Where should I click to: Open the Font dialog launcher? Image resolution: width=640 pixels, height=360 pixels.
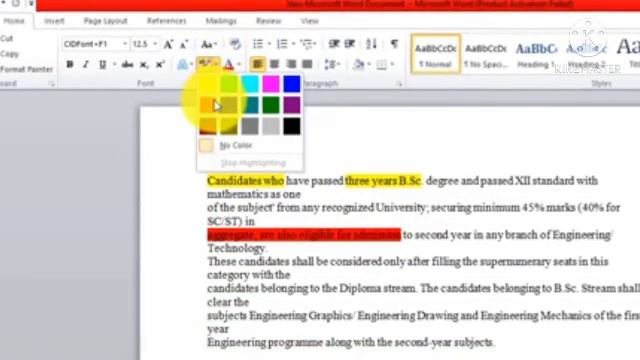pos(52,84)
